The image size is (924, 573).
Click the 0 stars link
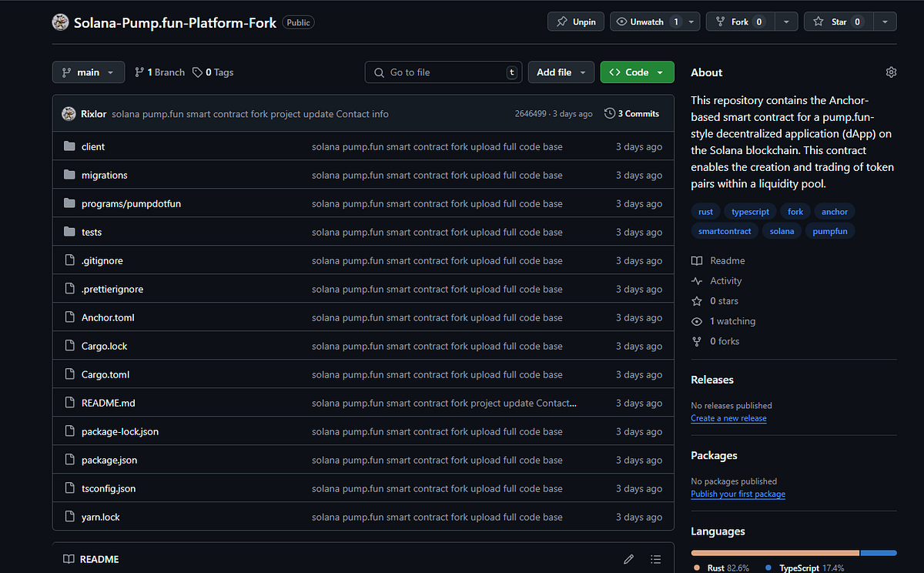click(715, 301)
